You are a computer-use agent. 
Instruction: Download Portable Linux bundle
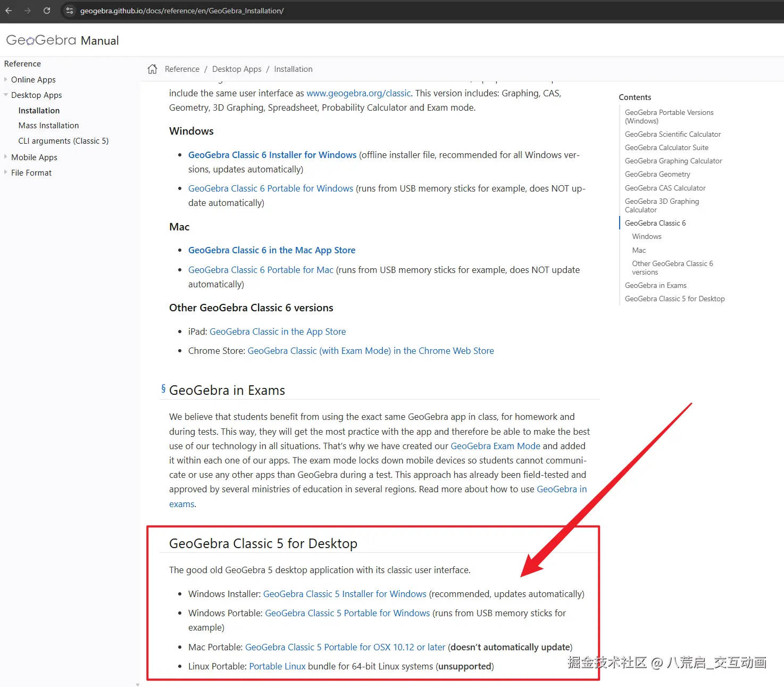277,666
